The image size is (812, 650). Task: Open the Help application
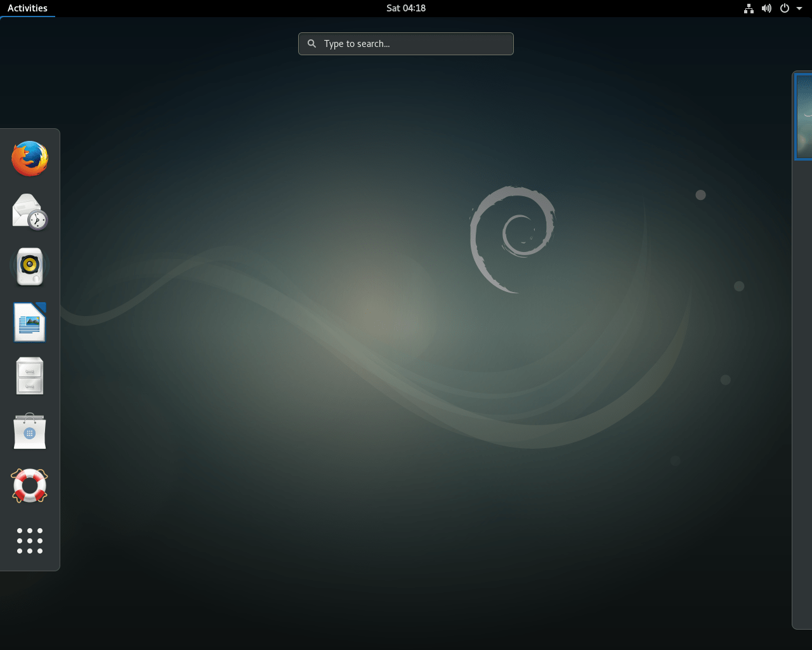pyautogui.click(x=29, y=486)
